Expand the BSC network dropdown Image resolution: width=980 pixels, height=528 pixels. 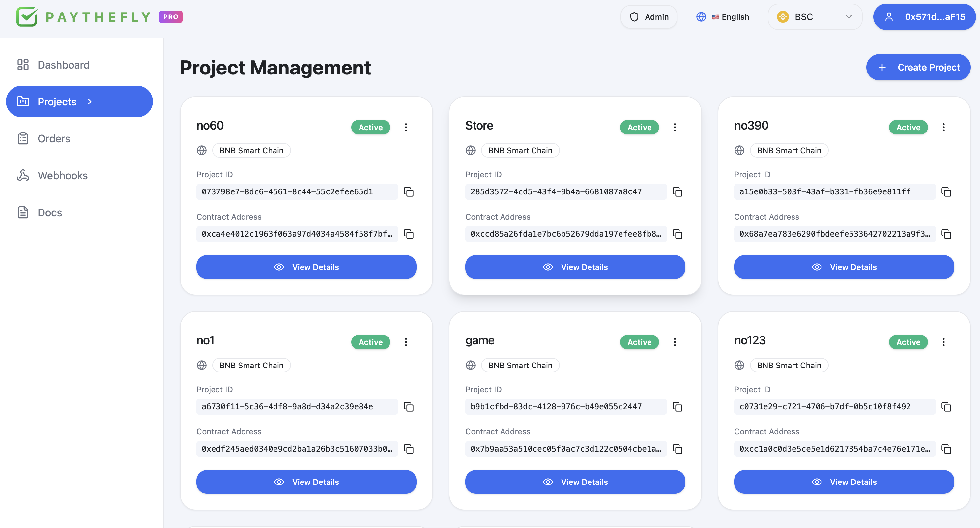tap(815, 17)
